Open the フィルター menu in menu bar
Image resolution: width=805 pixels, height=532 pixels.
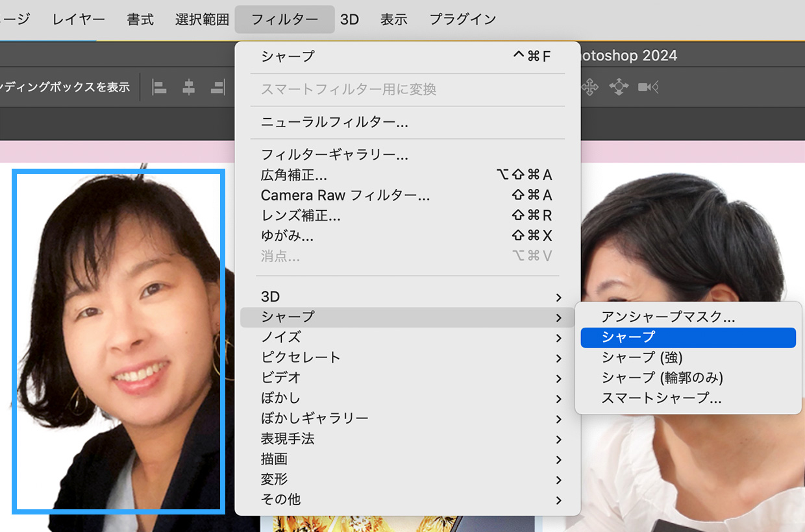[x=285, y=19]
